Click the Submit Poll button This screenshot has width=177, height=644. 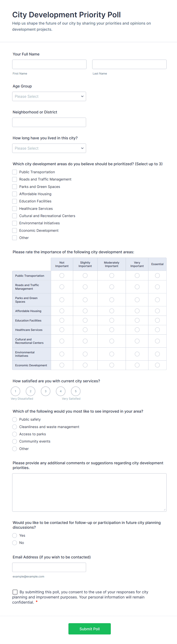[x=89, y=629]
